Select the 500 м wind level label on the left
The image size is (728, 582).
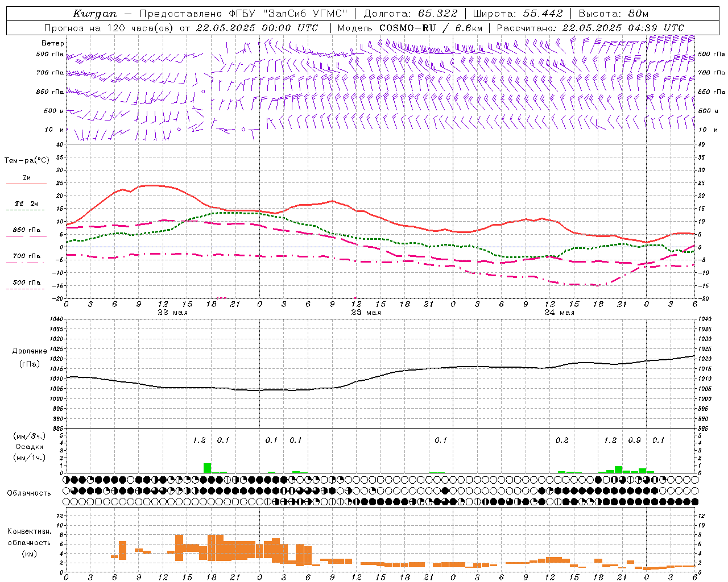(54, 111)
